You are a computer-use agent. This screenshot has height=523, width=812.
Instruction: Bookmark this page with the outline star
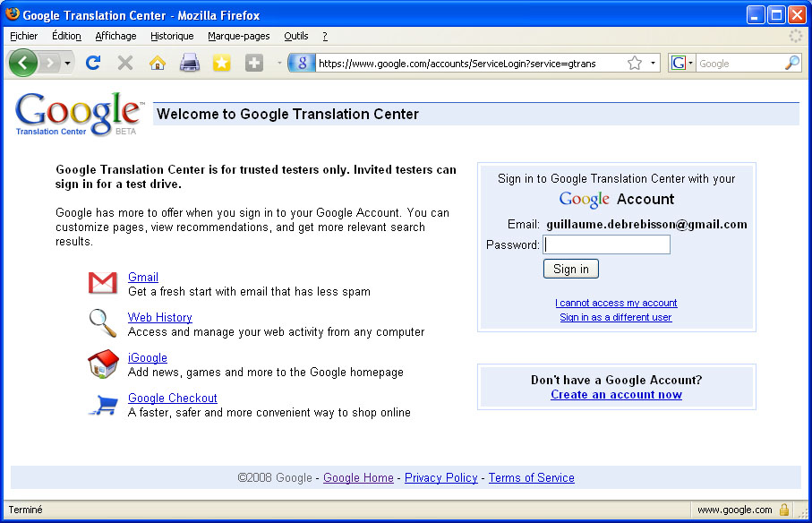635,64
